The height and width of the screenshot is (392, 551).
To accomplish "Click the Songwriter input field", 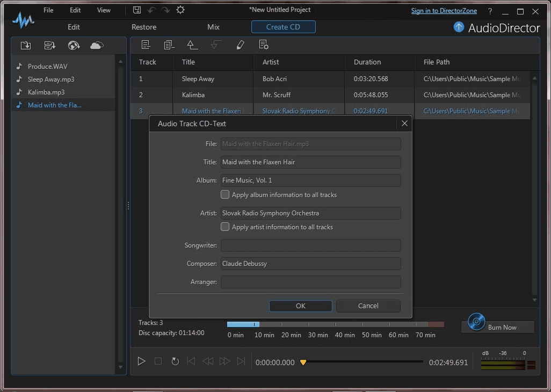I will click(x=310, y=245).
